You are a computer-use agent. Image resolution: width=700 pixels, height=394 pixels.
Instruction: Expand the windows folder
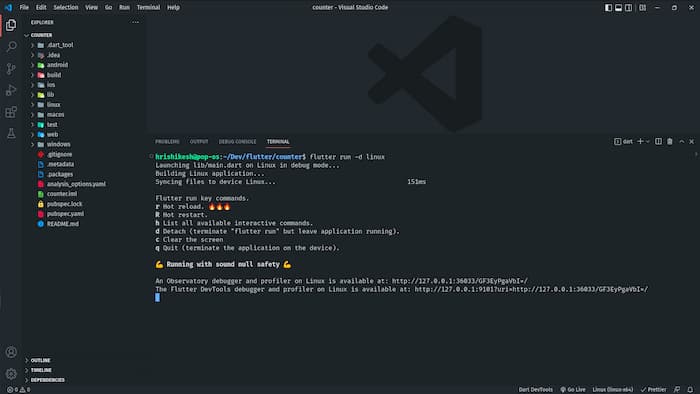coord(58,144)
